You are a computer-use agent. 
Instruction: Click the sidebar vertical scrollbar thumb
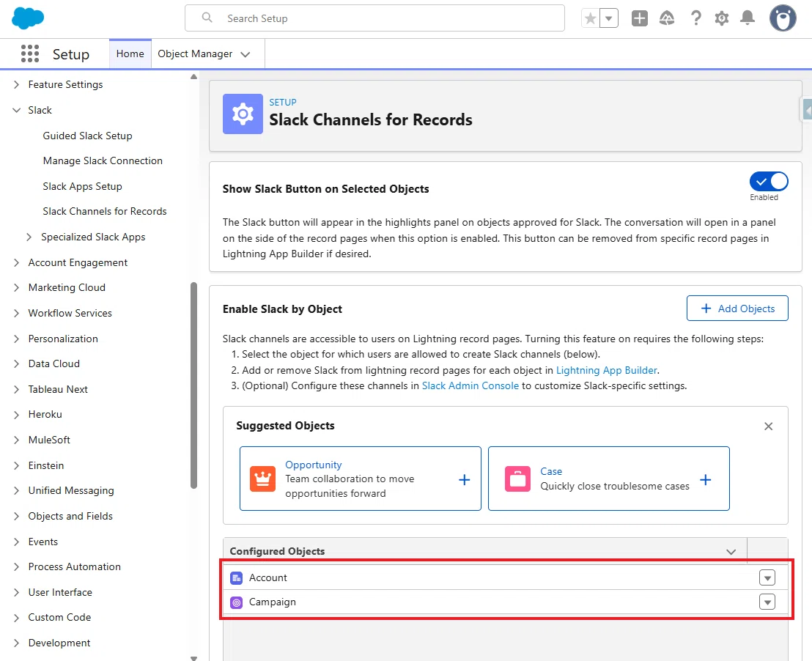[x=193, y=385]
